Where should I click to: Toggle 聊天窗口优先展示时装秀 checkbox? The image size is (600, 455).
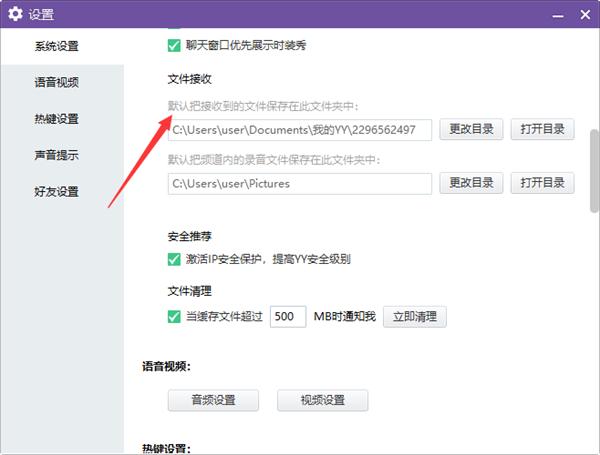(174, 46)
